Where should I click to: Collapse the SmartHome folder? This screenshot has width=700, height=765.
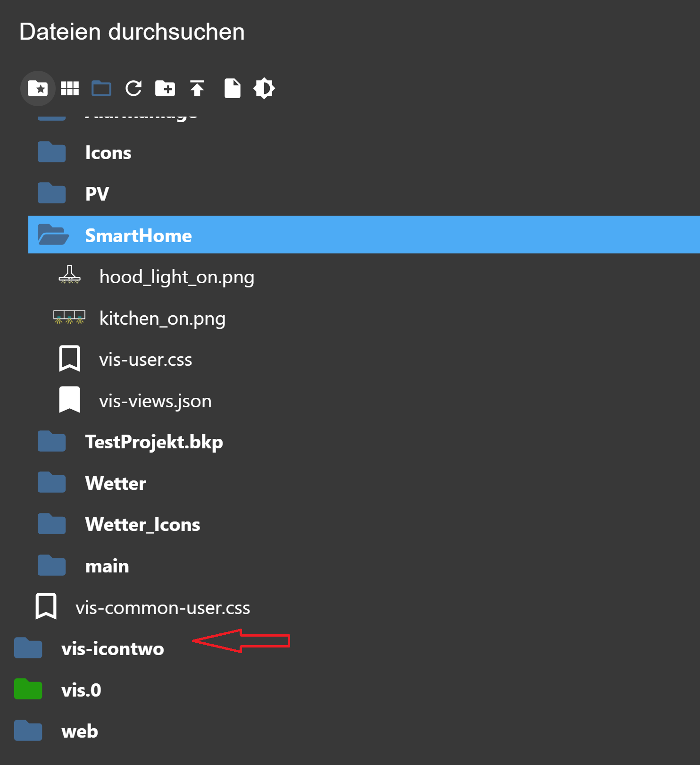point(53,235)
